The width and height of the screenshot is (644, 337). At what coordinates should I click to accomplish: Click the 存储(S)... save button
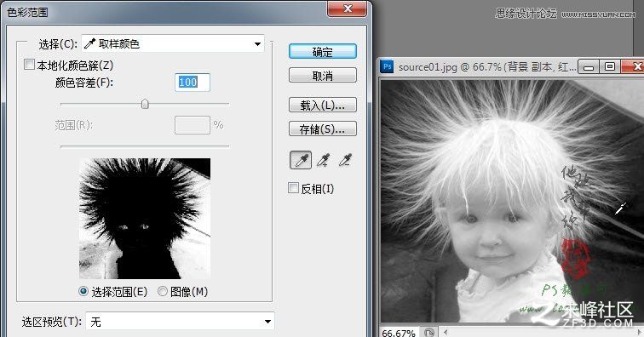(322, 129)
